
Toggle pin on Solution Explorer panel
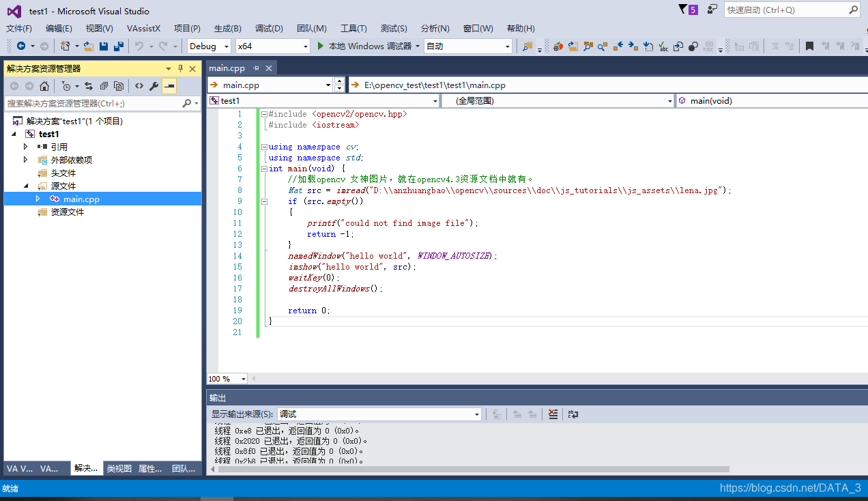pyautogui.click(x=181, y=68)
